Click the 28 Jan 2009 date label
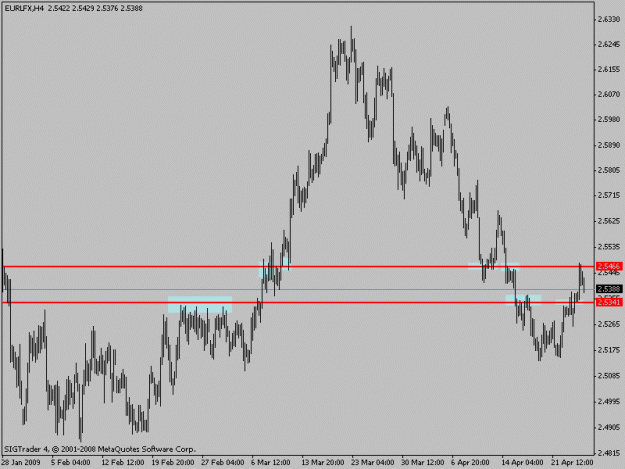 click(x=21, y=462)
